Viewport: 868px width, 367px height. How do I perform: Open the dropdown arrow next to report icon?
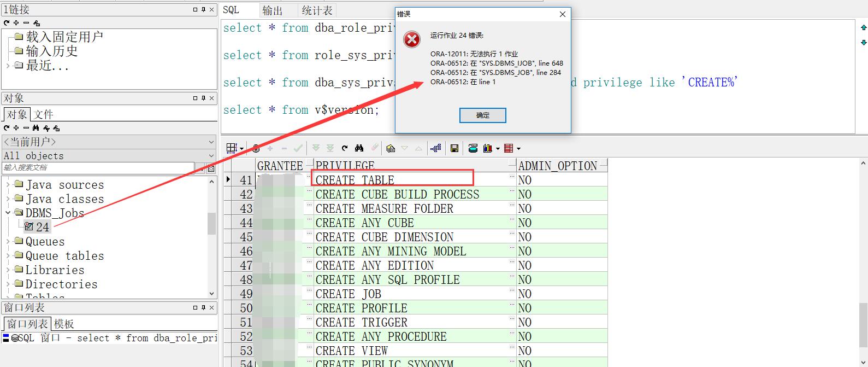518,149
